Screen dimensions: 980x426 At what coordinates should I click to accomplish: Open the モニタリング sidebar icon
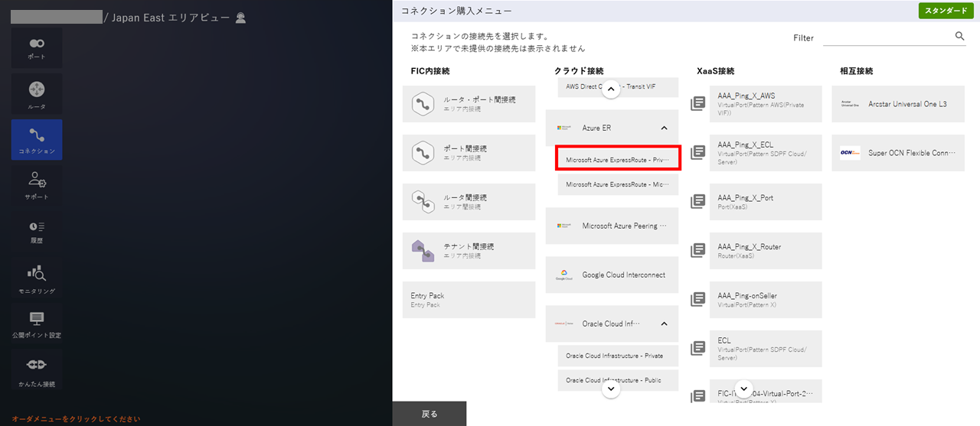coord(37,278)
